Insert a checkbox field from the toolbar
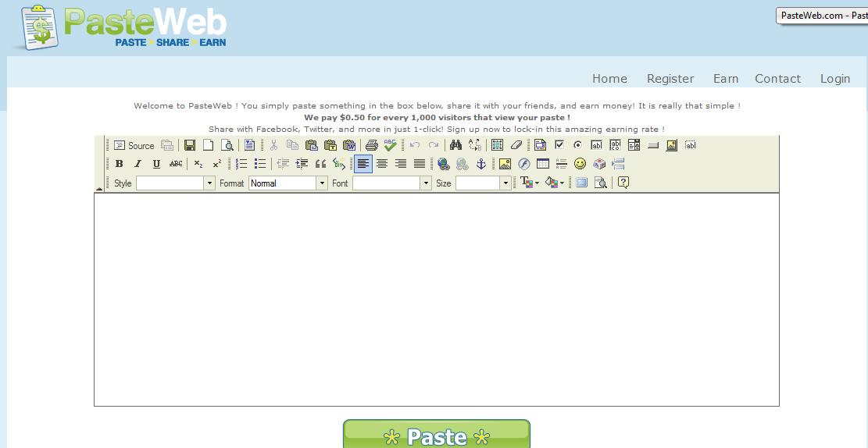Screen dimensions: 868x448 [559, 145]
